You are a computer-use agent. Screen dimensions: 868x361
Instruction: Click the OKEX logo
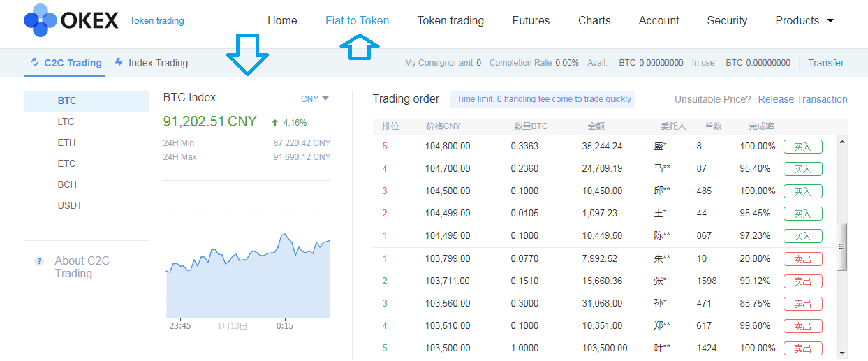[x=71, y=21]
